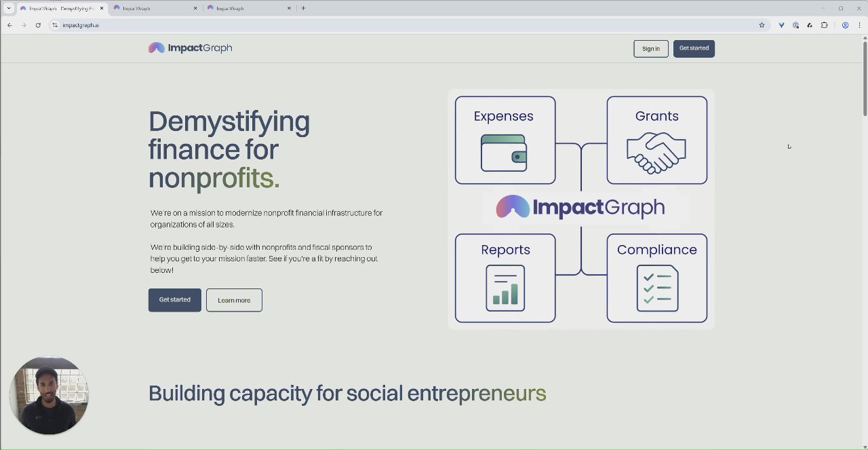Screen dimensions: 868x450
Task: Close the third ImpactGraph tab
Action: pyautogui.click(x=289, y=8)
